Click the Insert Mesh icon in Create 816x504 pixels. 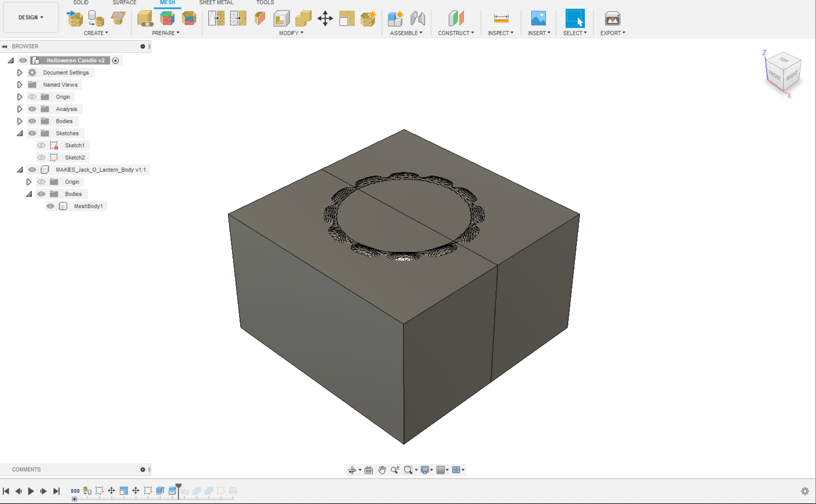coord(75,18)
